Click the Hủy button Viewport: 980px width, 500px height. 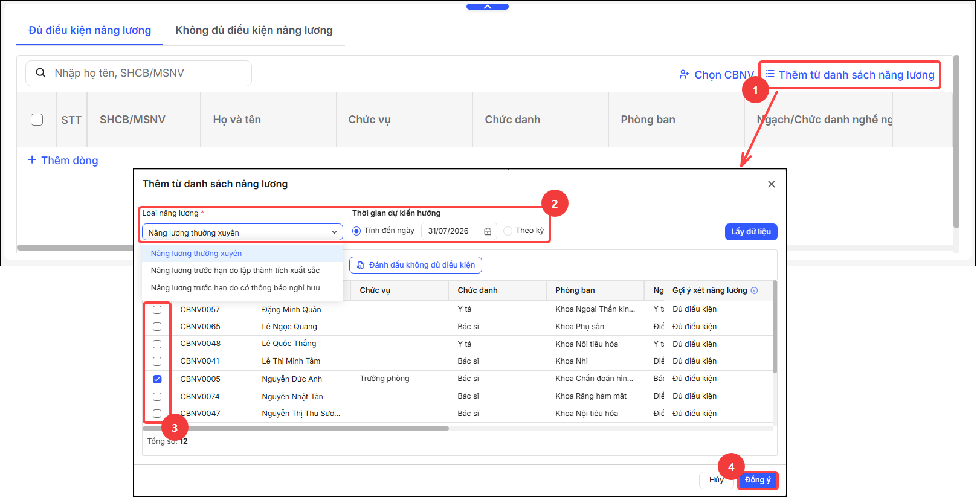coord(717,480)
